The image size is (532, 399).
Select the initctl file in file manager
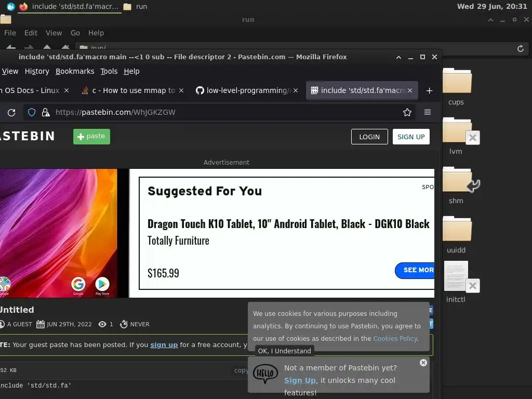pyautogui.click(x=456, y=282)
